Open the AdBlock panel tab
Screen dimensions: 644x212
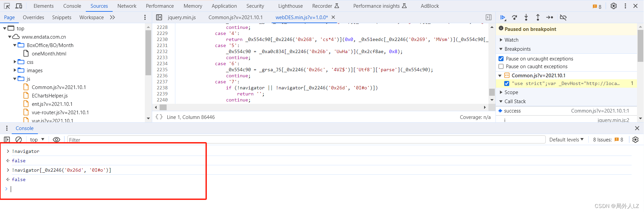point(430,6)
